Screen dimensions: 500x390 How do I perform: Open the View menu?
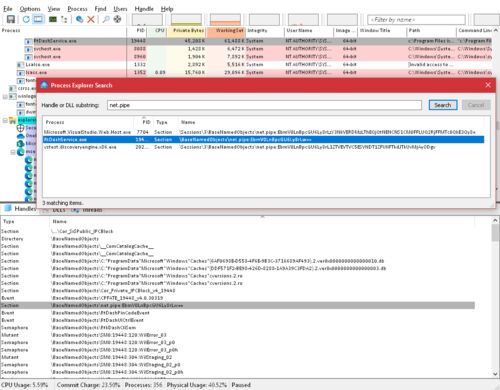54,9
